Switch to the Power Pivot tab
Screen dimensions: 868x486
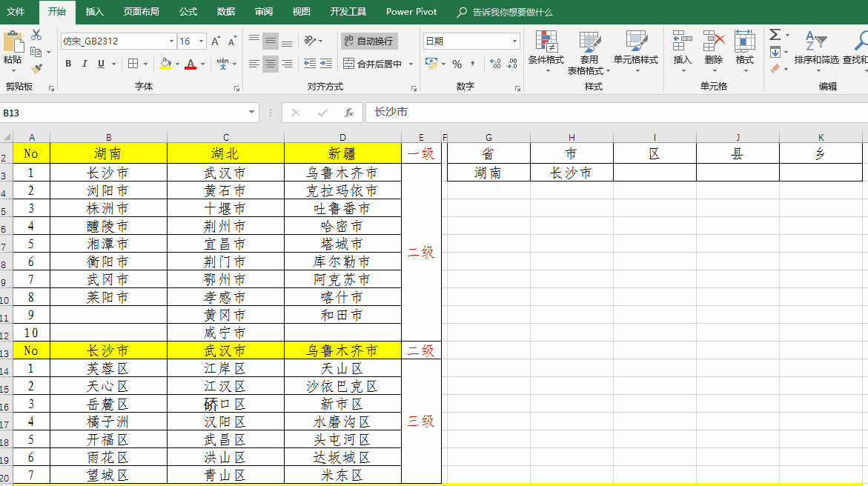pyautogui.click(x=411, y=12)
